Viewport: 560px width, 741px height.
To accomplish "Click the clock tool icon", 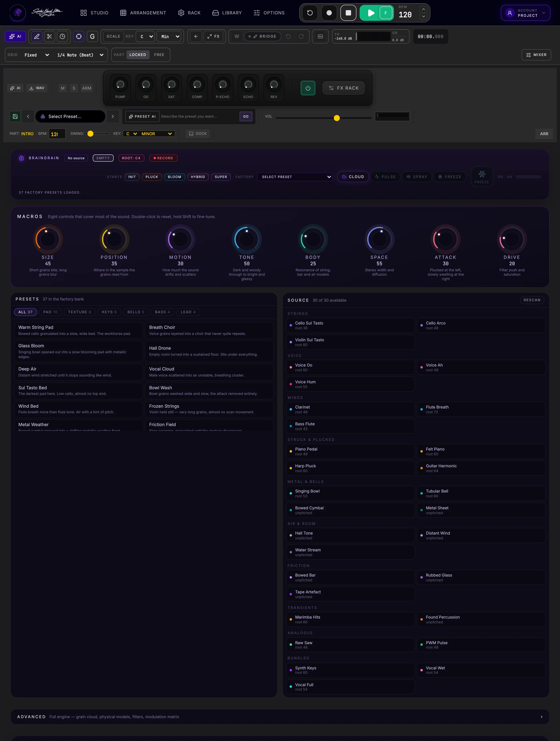I will [62, 37].
